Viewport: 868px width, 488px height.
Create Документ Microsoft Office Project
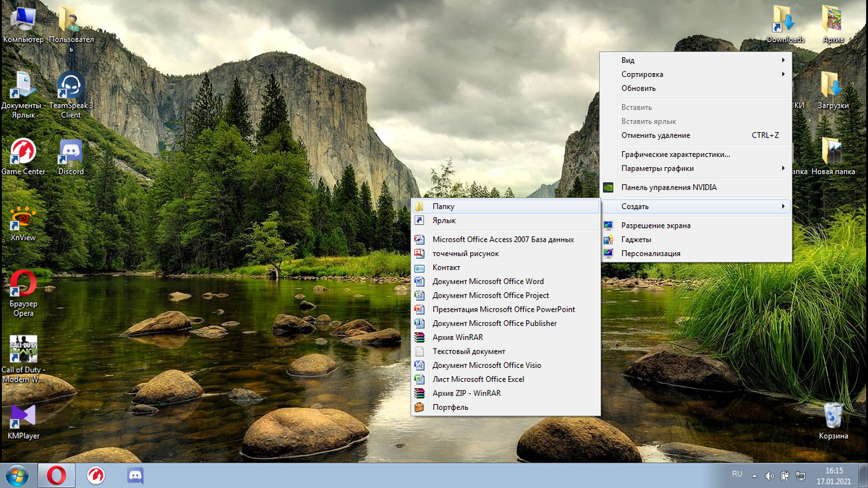506,296
